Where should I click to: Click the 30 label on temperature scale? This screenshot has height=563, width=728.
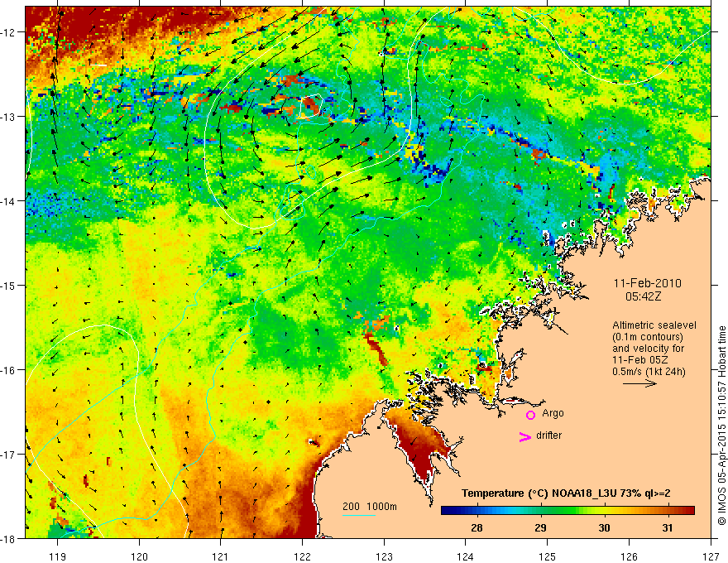pos(604,527)
